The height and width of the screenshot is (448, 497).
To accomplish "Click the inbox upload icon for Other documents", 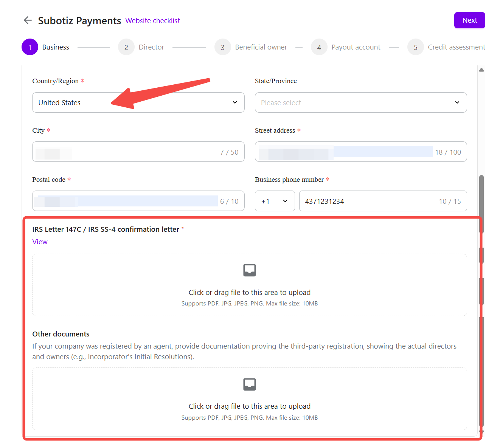I will tap(249, 384).
